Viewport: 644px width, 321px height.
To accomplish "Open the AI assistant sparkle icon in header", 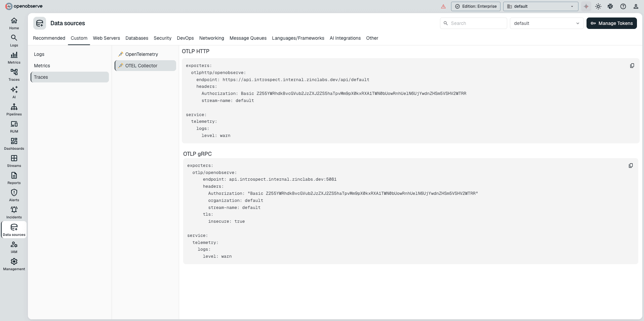I will [586, 6].
